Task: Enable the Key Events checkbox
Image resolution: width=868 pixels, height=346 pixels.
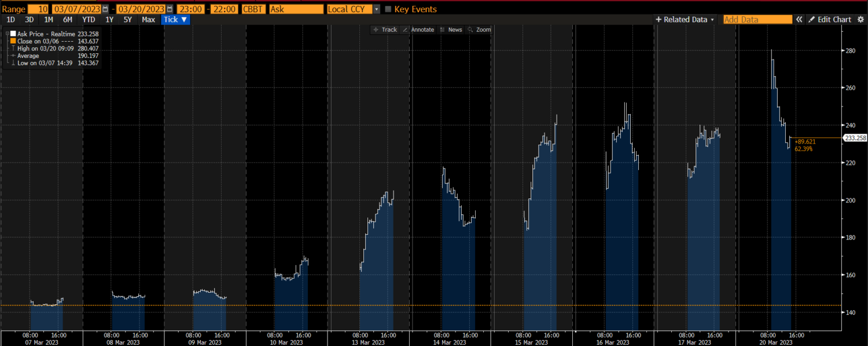Action: tap(388, 9)
